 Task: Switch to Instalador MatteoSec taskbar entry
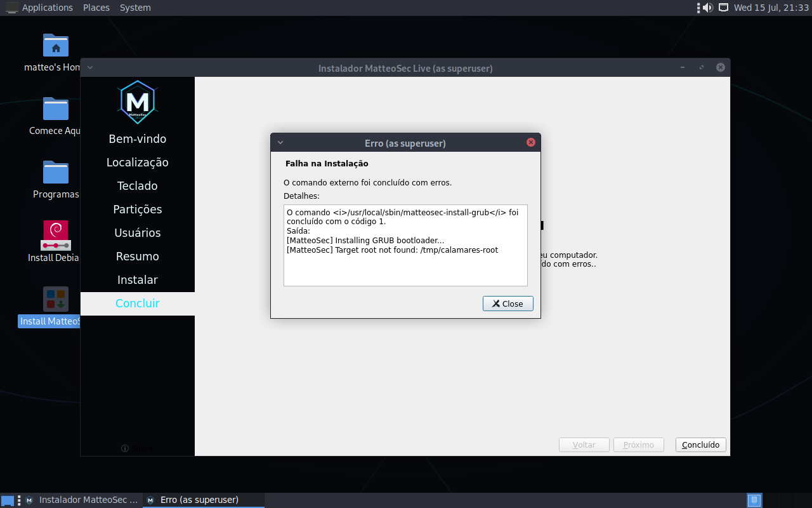coord(82,500)
